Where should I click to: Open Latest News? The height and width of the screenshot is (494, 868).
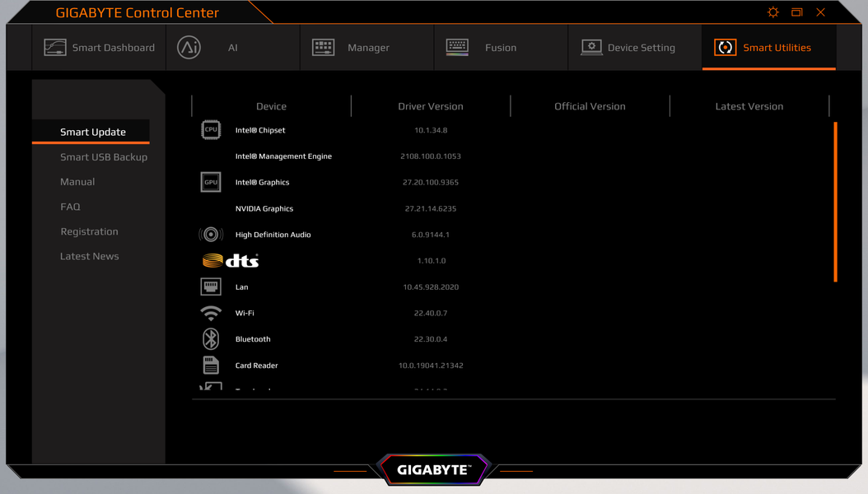pyautogui.click(x=90, y=256)
